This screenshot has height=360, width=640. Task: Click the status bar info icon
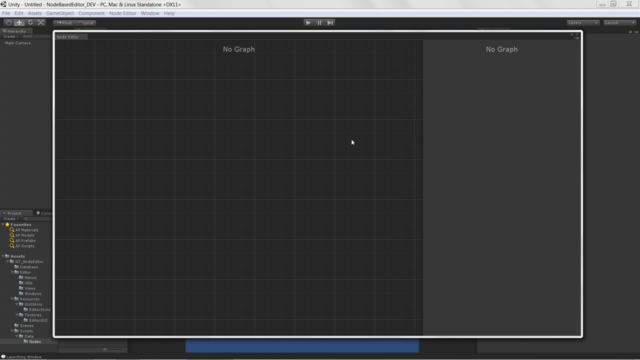(3, 357)
